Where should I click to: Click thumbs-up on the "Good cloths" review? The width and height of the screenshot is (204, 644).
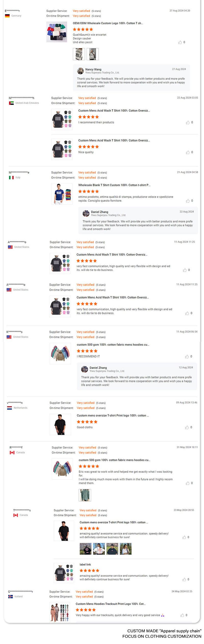(x=187, y=427)
